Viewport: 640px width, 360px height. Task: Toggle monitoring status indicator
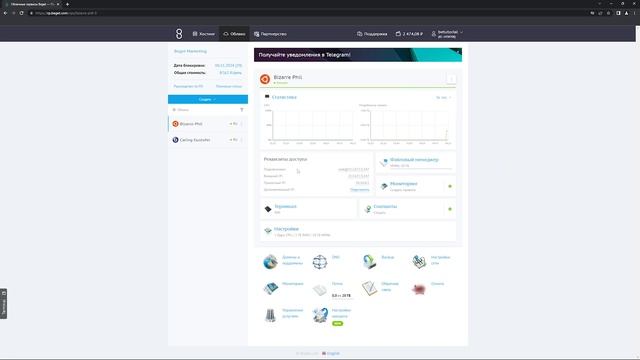pyautogui.click(x=450, y=186)
